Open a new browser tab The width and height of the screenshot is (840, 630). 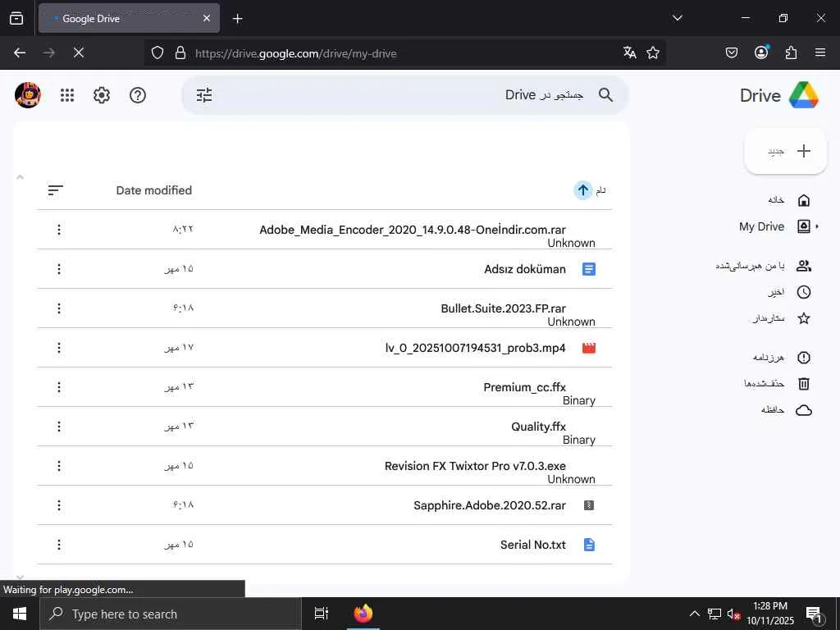pyautogui.click(x=237, y=19)
